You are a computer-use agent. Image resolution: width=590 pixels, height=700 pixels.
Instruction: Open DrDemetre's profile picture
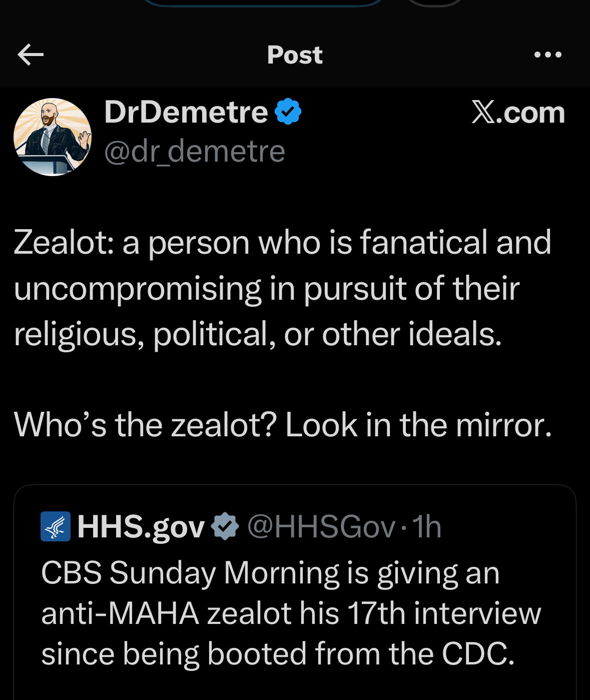tap(53, 137)
